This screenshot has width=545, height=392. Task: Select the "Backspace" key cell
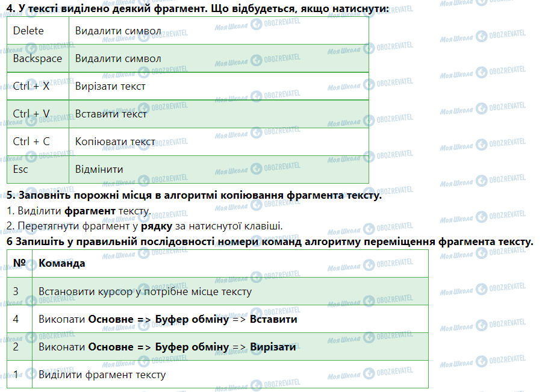tap(37, 58)
